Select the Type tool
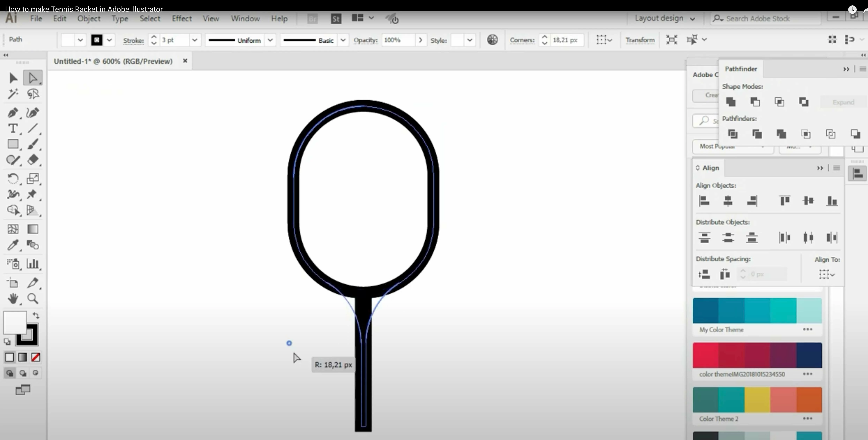The height and width of the screenshot is (440, 868). point(13,128)
